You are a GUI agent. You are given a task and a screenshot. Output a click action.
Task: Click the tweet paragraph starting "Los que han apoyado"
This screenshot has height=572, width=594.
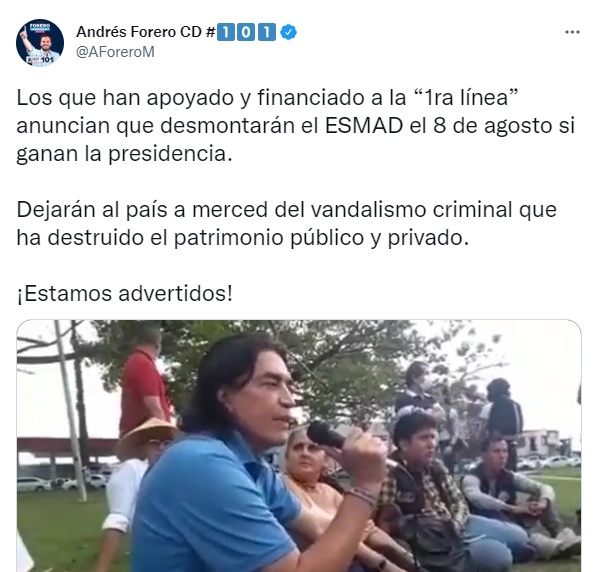click(x=295, y=125)
